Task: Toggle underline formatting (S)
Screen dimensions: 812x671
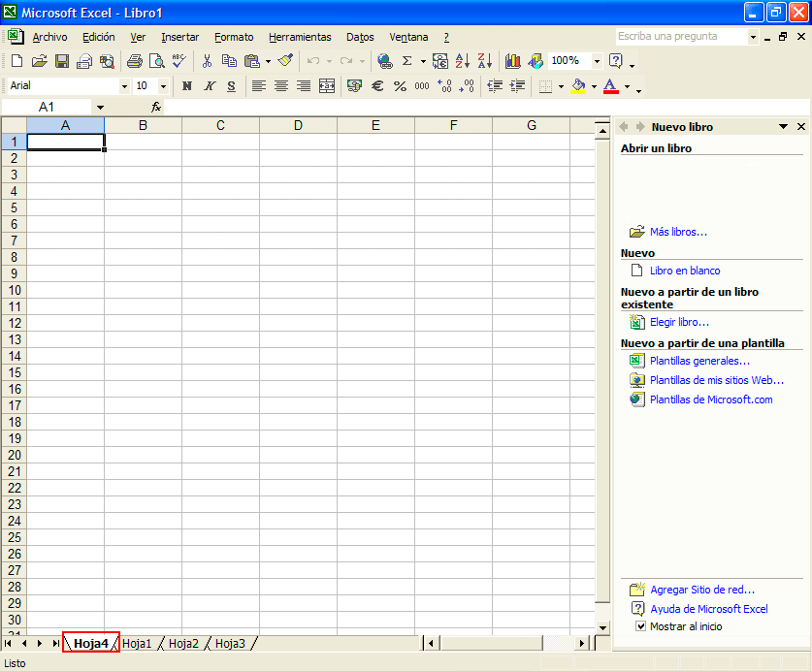Action: (232, 86)
